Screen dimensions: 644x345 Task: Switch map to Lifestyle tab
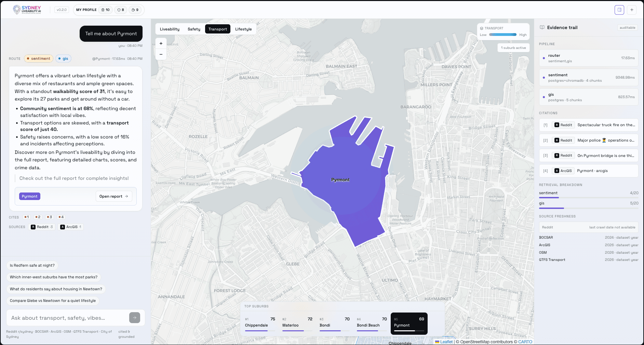(x=243, y=29)
